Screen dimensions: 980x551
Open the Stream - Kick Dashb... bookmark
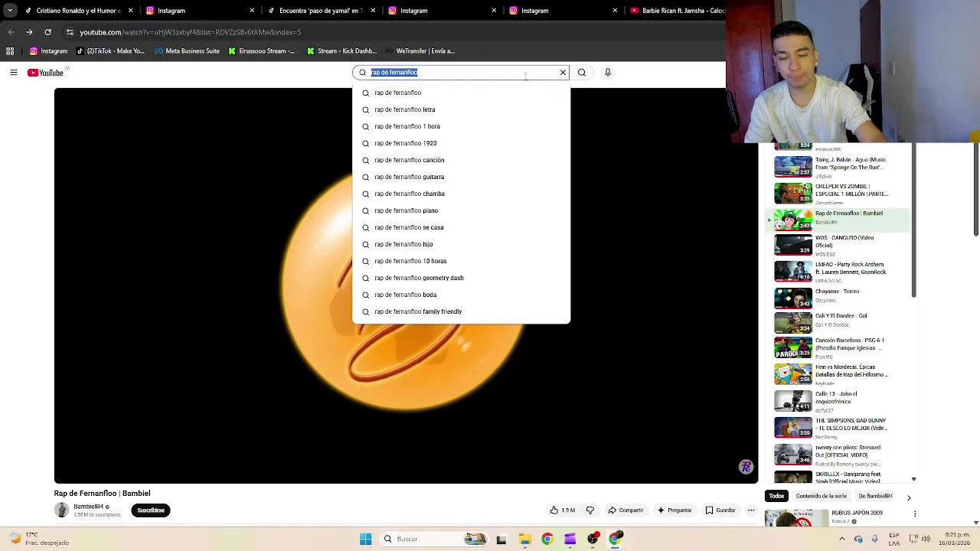341,51
